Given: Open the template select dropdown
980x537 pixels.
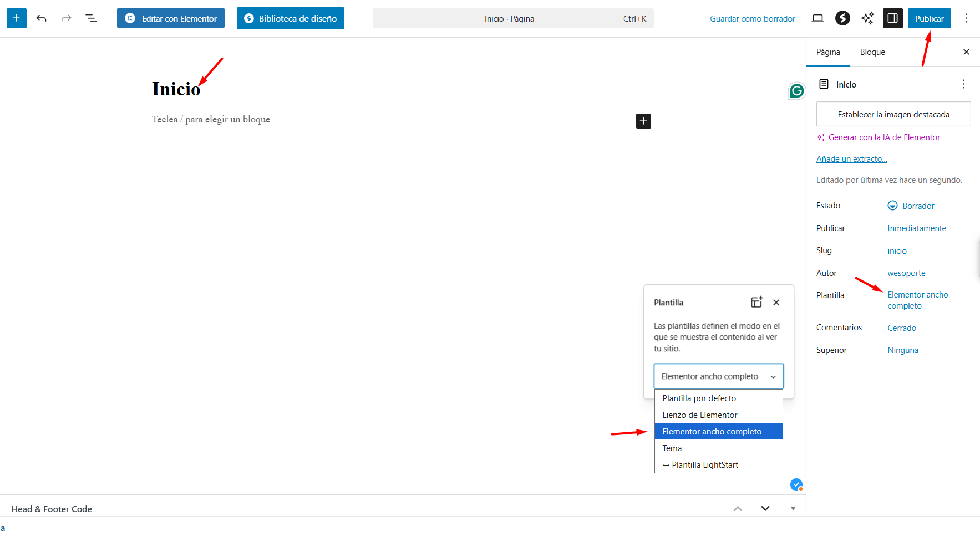Looking at the screenshot, I should point(719,376).
